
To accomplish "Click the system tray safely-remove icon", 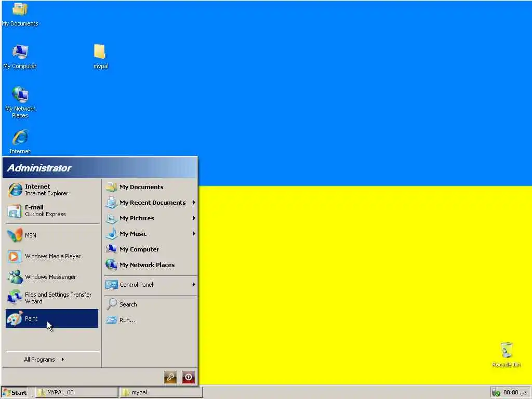I will pos(496,393).
